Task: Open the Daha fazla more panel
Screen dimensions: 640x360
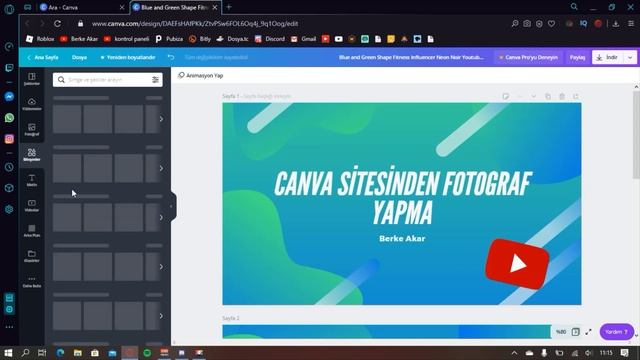Action: pyautogui.click(x=31, y=281)
